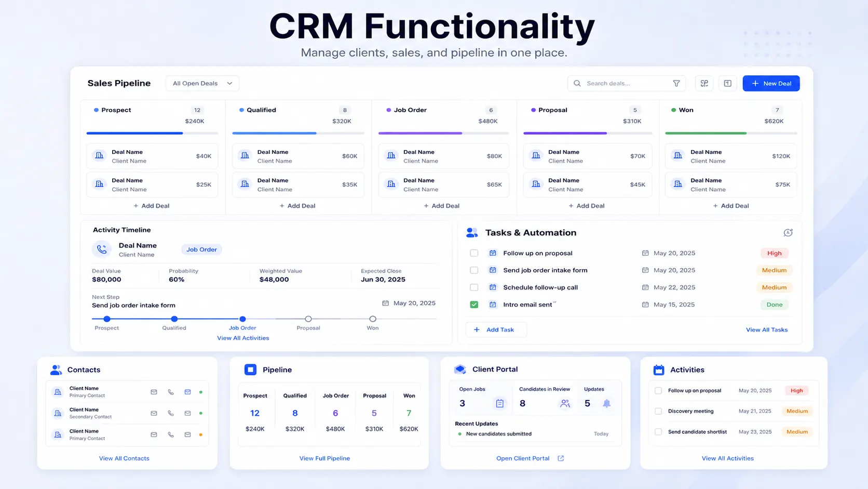This screenshot has width=868, height=489.
Task: Open the View Full Pipeline link
Action: click(324, 458)
